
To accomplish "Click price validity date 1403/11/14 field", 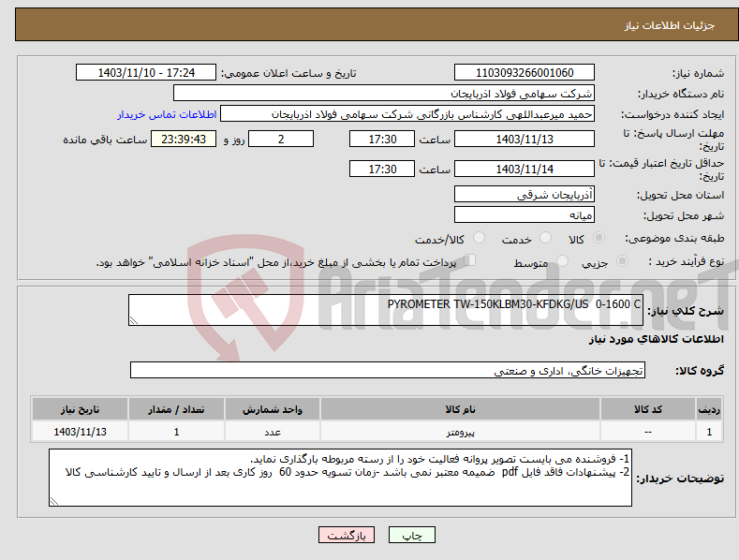I will [x=525, y=169].
